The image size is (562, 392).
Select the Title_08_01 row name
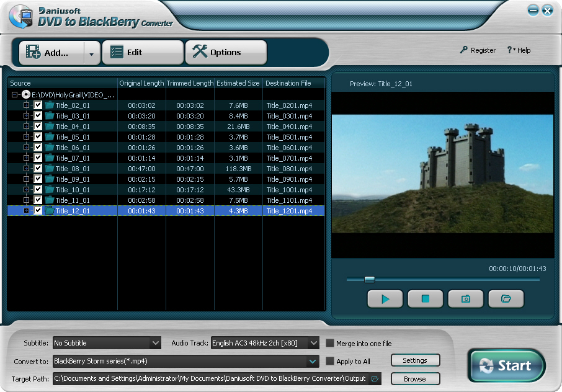coord(73,169)
